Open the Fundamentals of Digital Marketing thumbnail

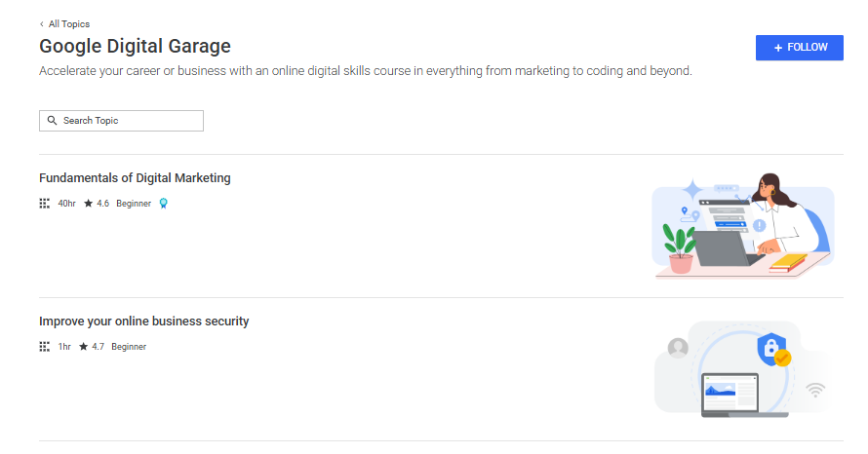tap(742, 225)
